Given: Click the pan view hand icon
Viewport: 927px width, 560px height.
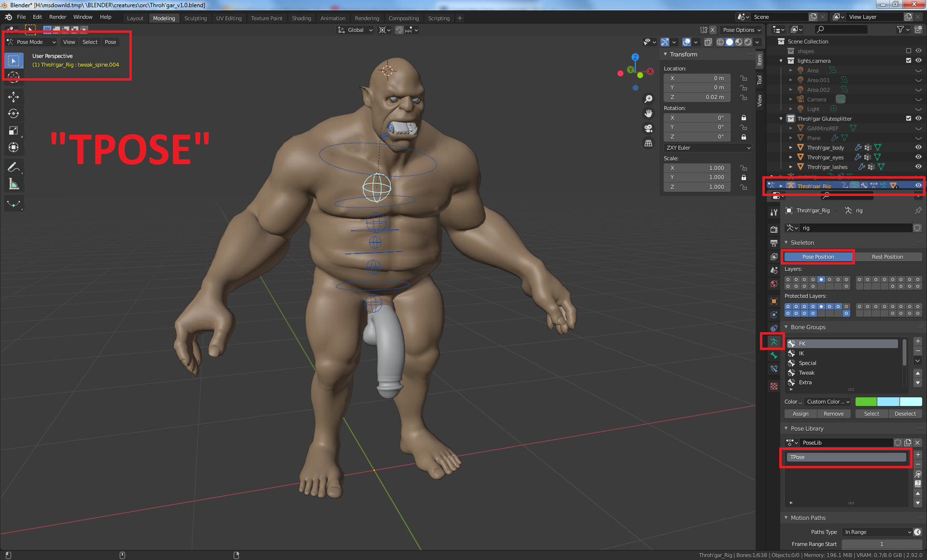Looking at the screenshot, I should click(x=648, y=114).
